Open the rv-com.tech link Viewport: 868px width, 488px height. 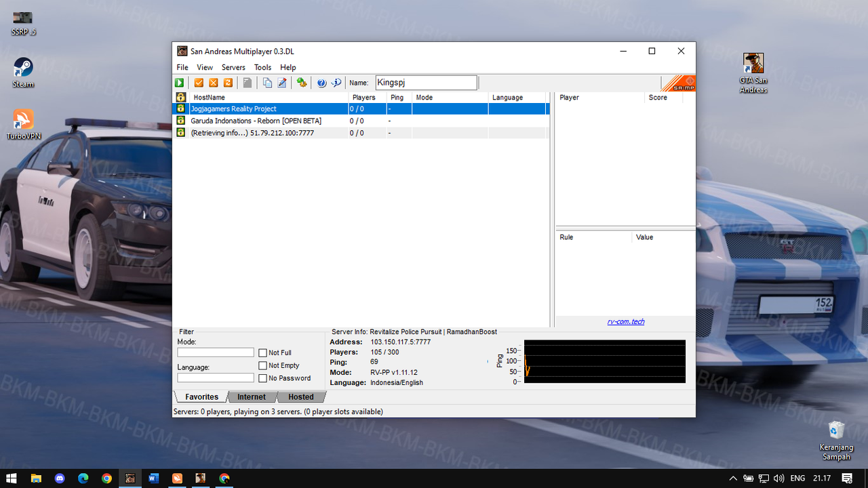[x=626, y=322]
